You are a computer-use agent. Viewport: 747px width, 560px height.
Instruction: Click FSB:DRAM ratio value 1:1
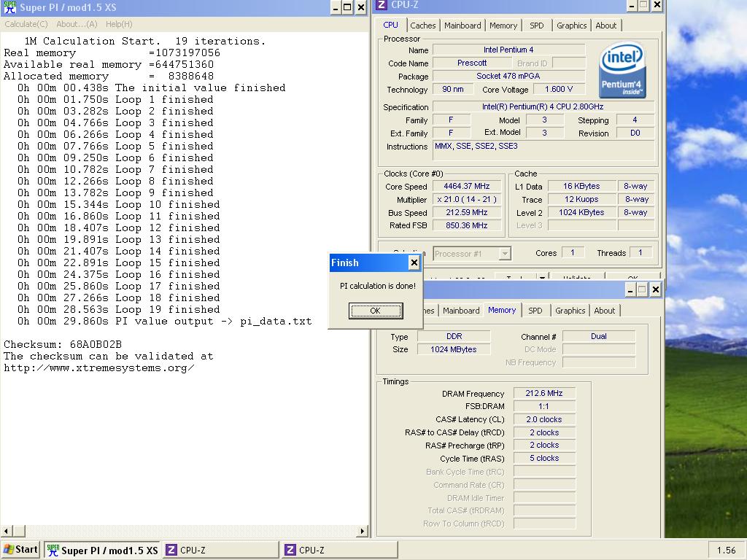(544, 406)
